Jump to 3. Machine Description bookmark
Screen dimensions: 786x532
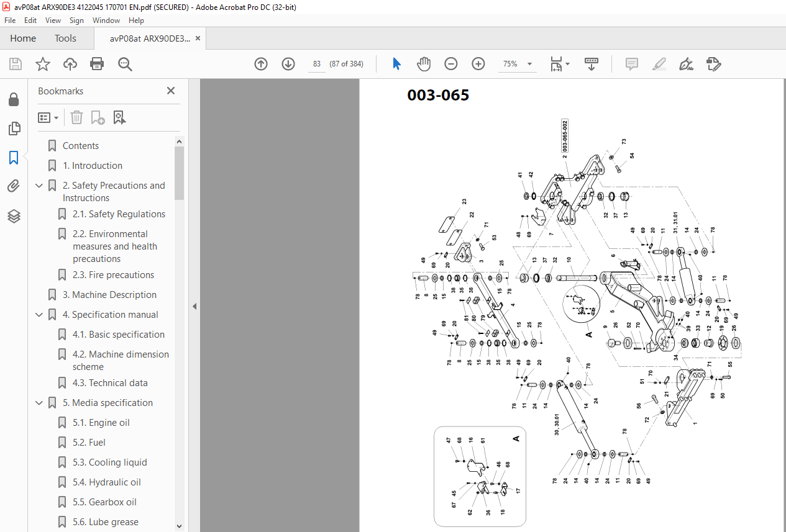coord(109,295)
